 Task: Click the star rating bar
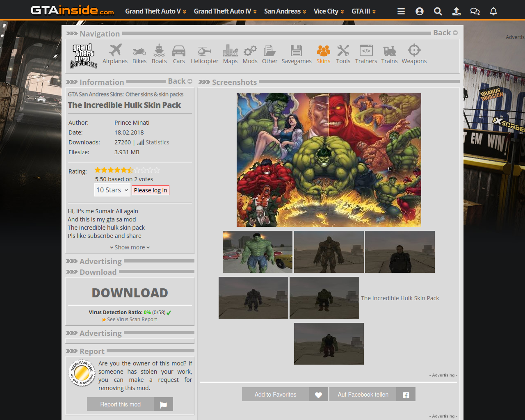[127, 170]
